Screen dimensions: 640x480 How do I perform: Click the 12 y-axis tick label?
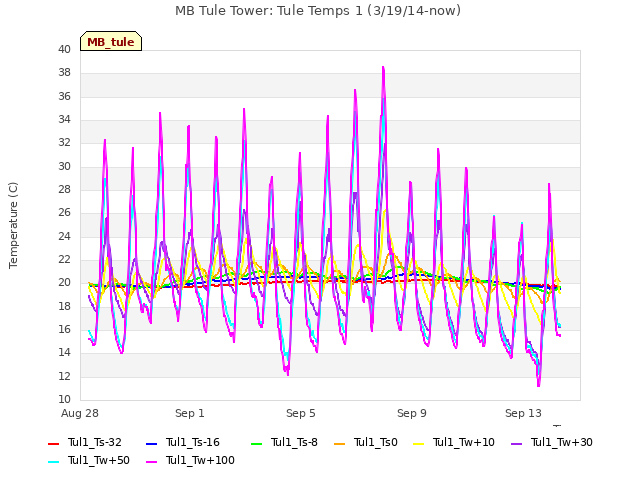pyautogui.click(x=64, y=376)
